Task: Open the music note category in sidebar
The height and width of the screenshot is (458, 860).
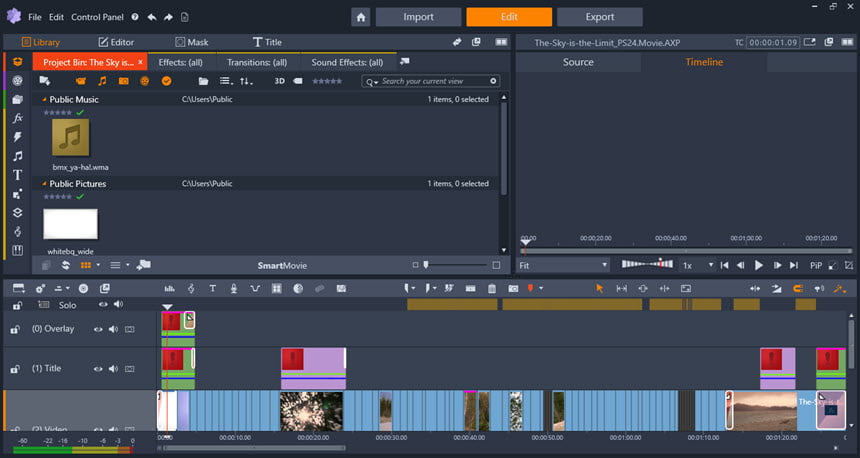Action: 18,156
